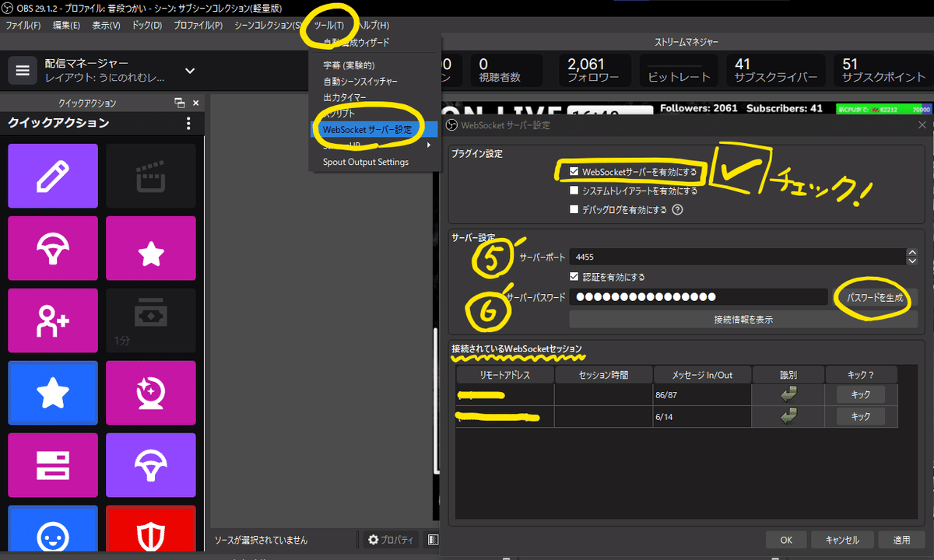Click the リモートアドレス column header

[x=505, y=375]
